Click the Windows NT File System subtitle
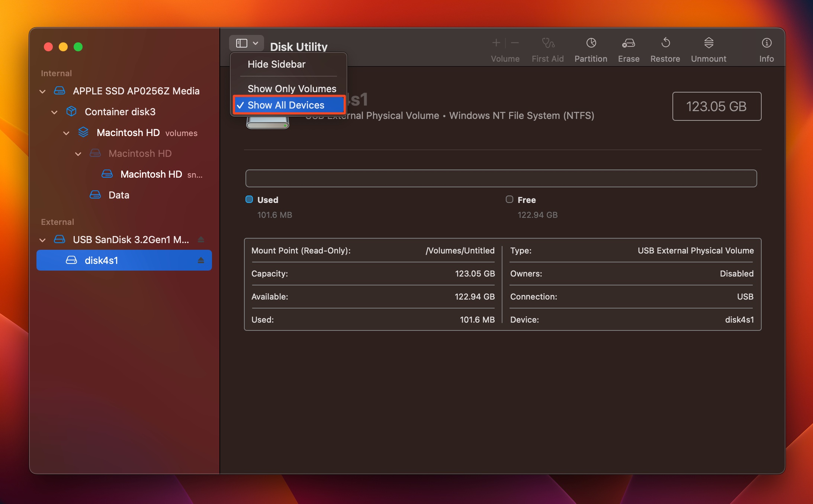Image resolution: width=813 pixels, height=504 pixels. [522, 116]
